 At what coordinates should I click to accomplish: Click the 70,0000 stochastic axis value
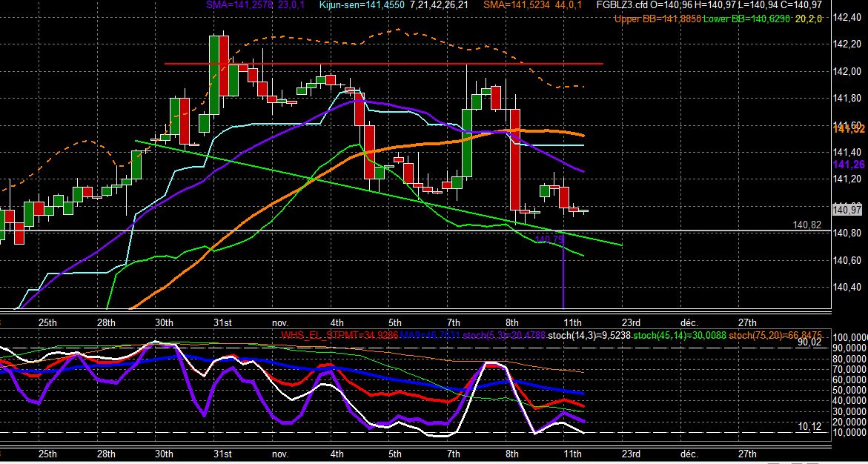pos(848,369)
